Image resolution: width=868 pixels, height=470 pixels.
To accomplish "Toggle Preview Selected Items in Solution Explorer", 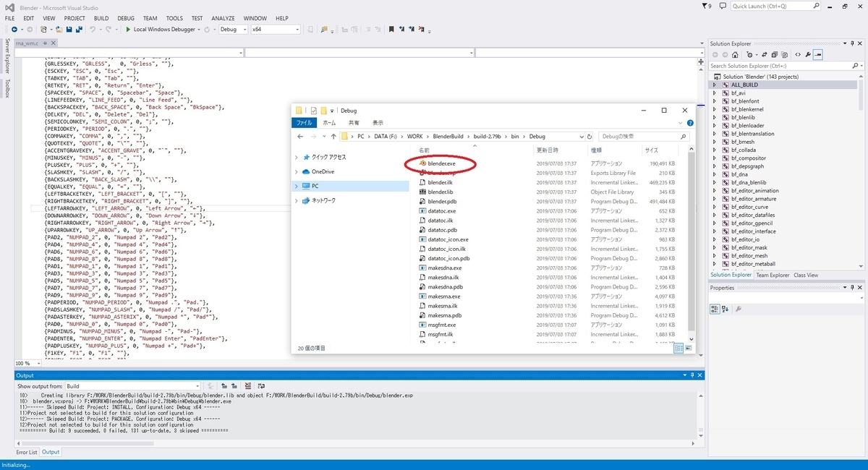I will point(818,54).
